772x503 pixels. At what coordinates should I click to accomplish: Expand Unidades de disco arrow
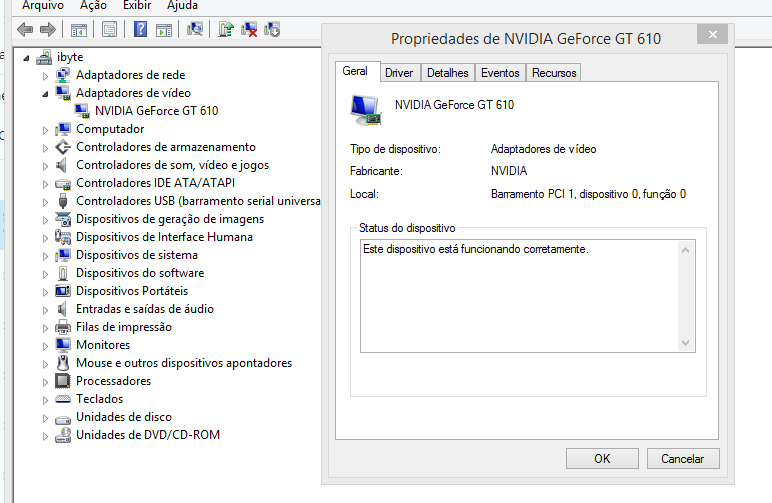coord(45,418)
